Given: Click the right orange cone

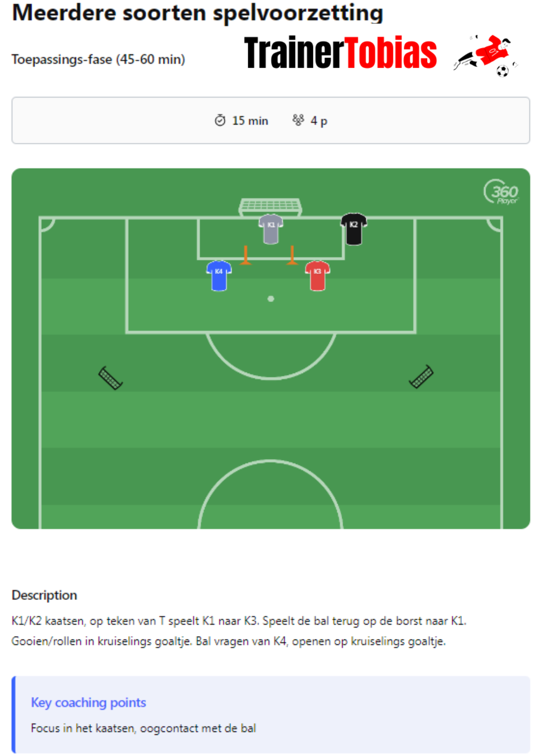Looking at the screenshot, I should click(x=292, y=255).
